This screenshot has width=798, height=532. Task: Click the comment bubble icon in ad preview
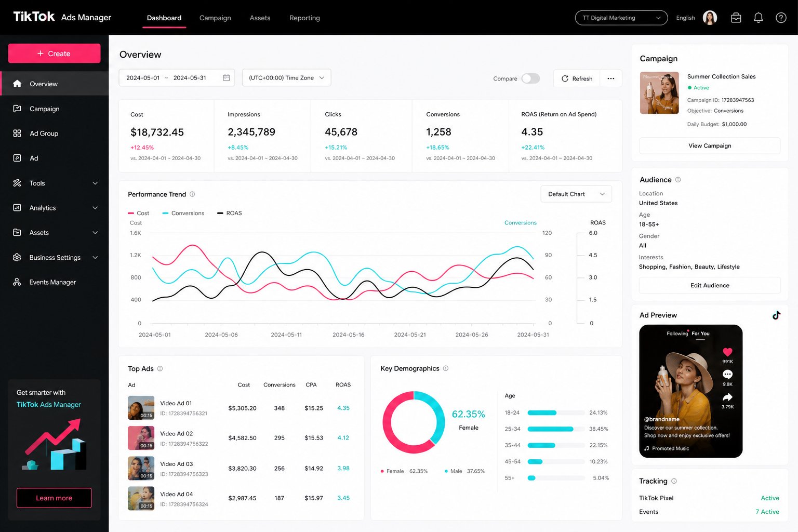click(x=727, y=375)
